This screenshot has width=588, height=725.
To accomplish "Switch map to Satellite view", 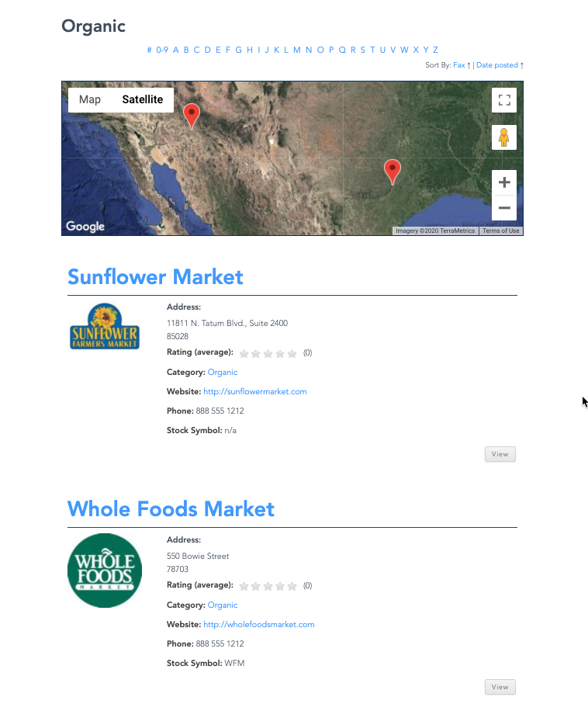I will [x=142, y=99].
